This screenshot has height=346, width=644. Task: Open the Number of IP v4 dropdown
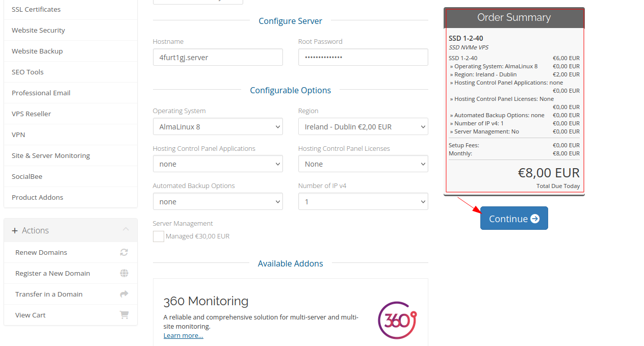tap(363, 202)
